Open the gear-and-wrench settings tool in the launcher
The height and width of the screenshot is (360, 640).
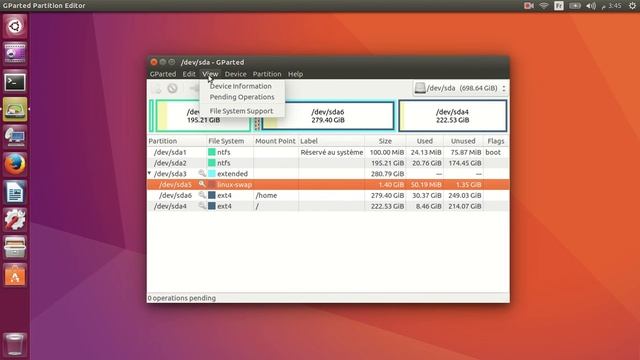pyautogui.click(x=15, y=220)
